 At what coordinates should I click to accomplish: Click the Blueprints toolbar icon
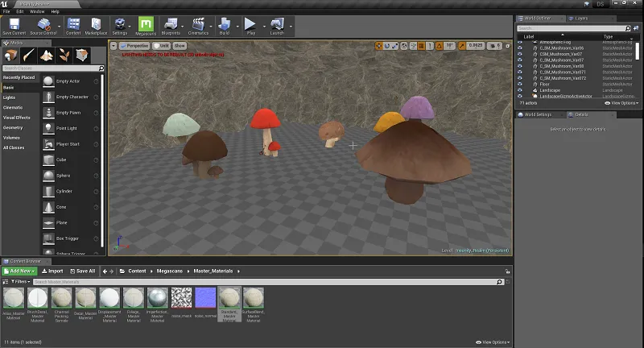click(171, 27)
